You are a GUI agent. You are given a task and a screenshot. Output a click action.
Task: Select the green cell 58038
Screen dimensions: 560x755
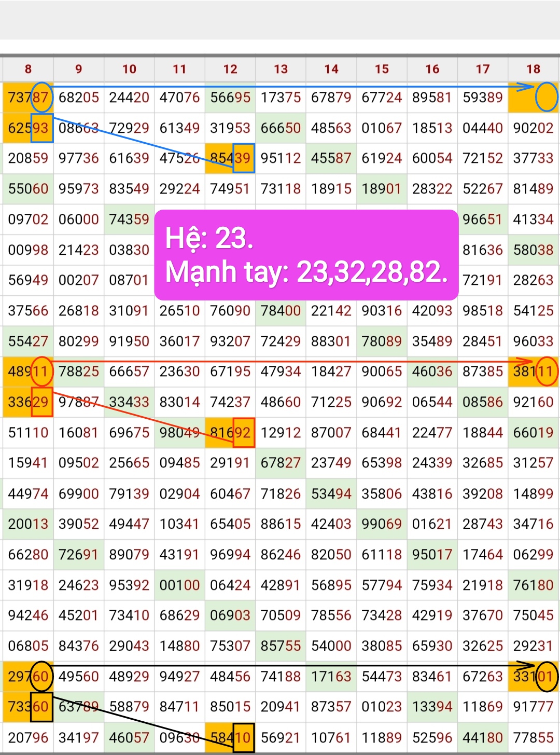(x=533, y=250)
